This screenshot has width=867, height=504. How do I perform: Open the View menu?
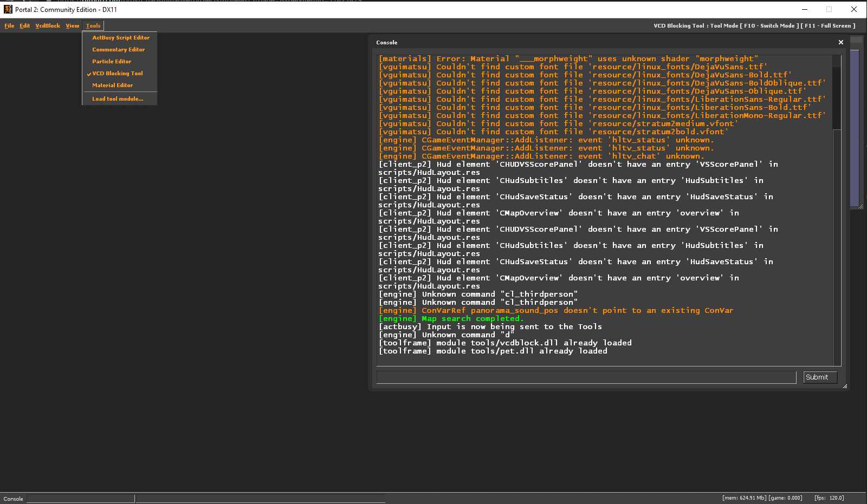click(x=72, y=25)
